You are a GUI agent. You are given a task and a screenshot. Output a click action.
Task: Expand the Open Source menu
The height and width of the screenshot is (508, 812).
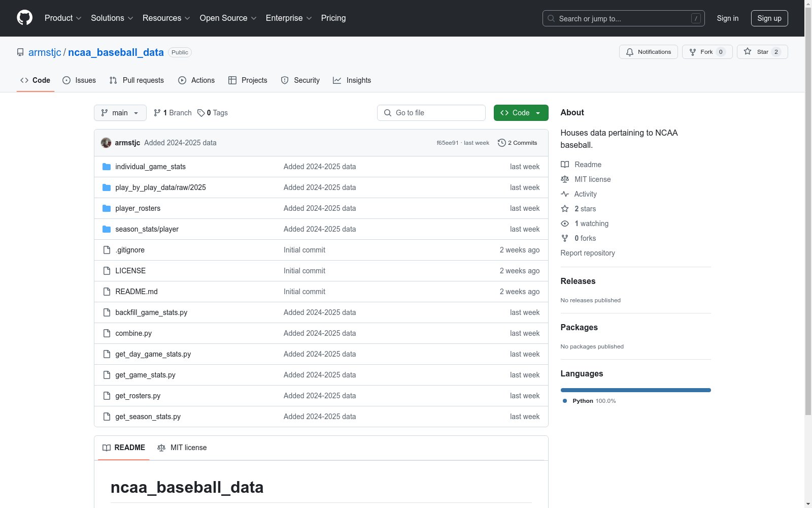tap(228, 18)
